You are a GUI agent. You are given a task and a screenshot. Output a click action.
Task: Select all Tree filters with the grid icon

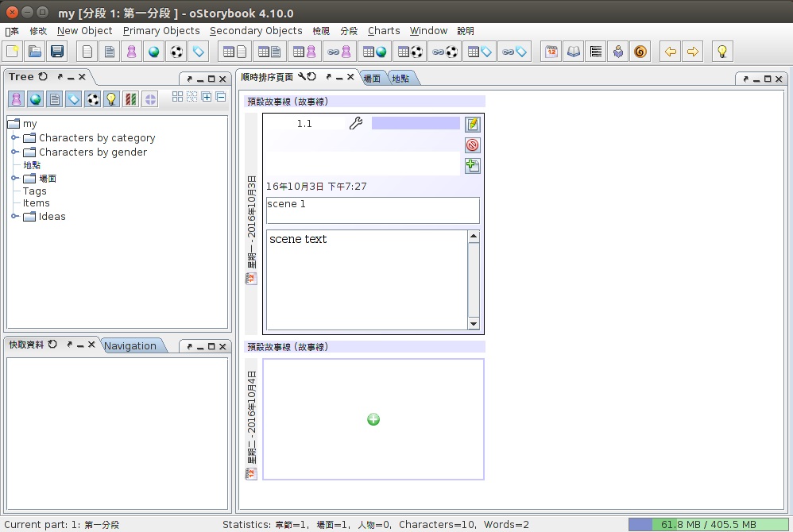[x=177, y=97]
